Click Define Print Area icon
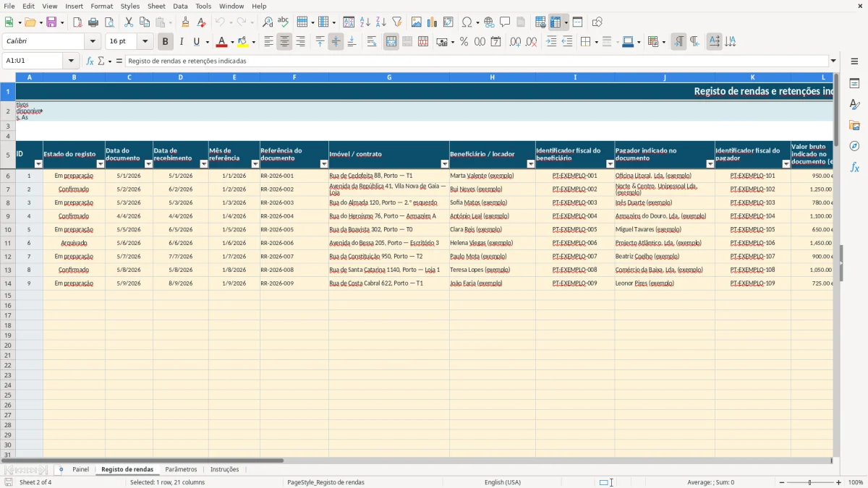Image resolution: width=868 pixels, height=488 pixels. (540, 22)
